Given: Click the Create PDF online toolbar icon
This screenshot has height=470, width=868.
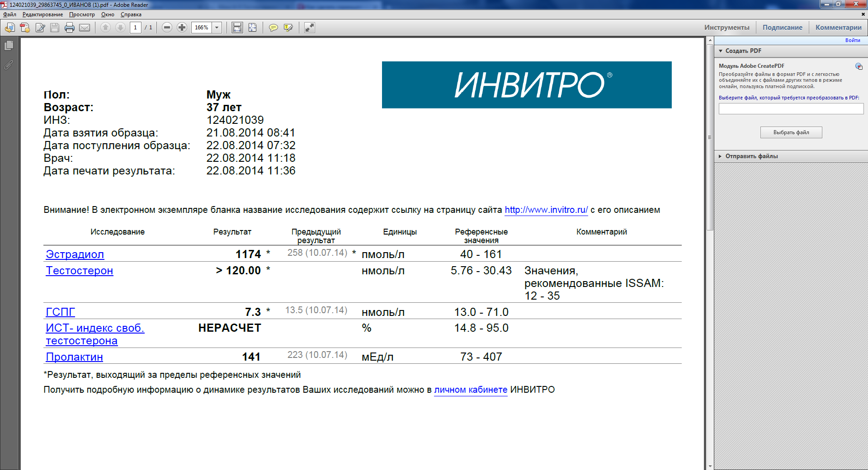Looking at the screenshot, I should coord(9,28).
